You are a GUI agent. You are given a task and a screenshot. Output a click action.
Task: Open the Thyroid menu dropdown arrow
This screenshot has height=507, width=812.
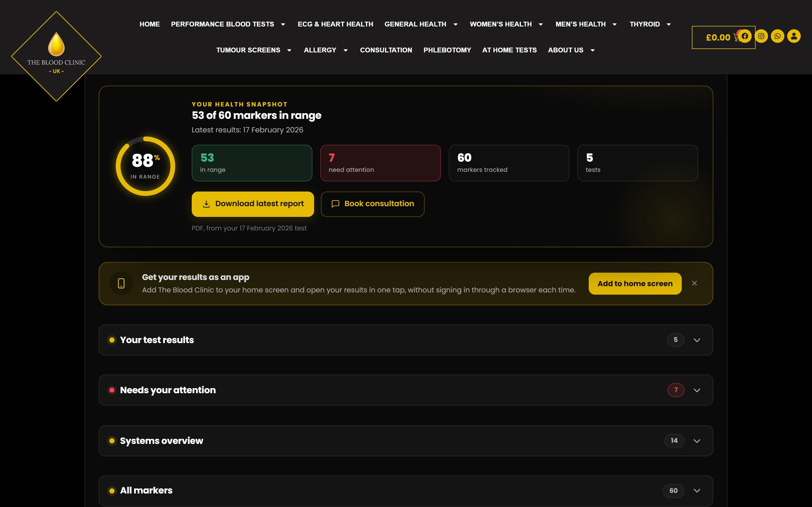click(x=668, y=24)
